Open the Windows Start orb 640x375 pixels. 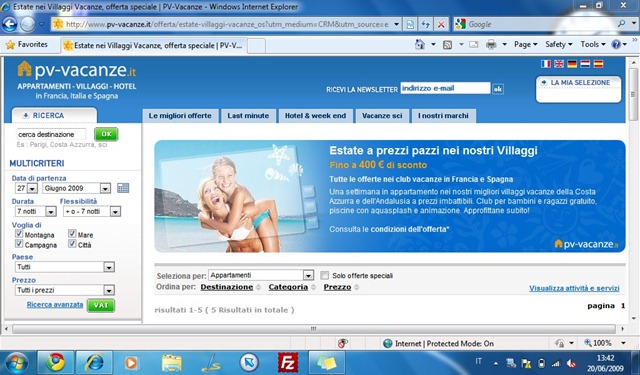tap(16, 363)
